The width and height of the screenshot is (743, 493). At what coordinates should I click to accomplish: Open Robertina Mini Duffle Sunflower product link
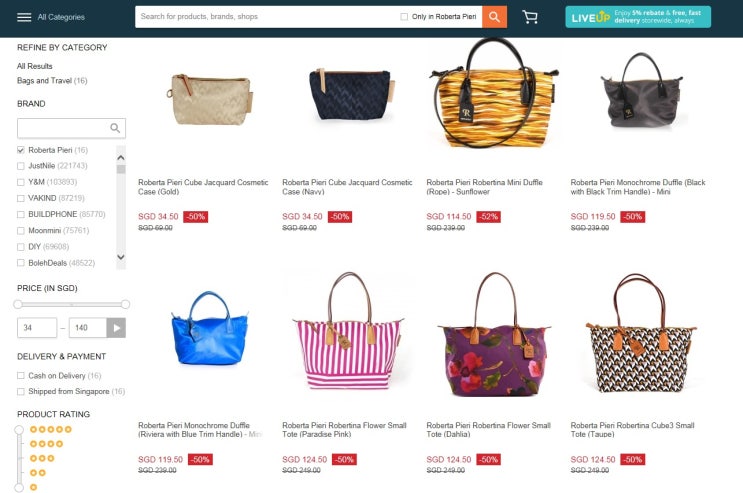[484, 187]
